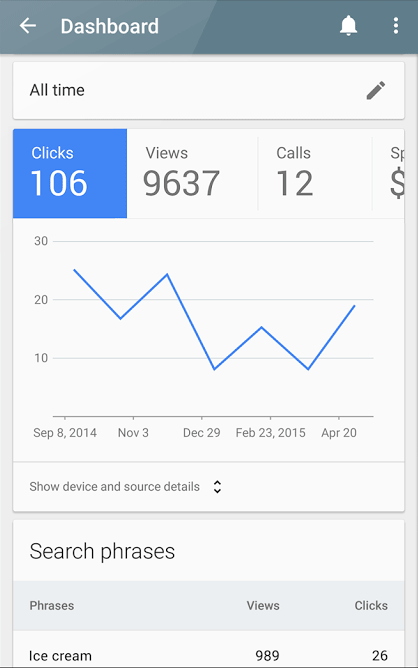The height and width of the screenshot is (668, 418).
Task: Click the Apr 20 axis label
Action: [x=339, y=433]
